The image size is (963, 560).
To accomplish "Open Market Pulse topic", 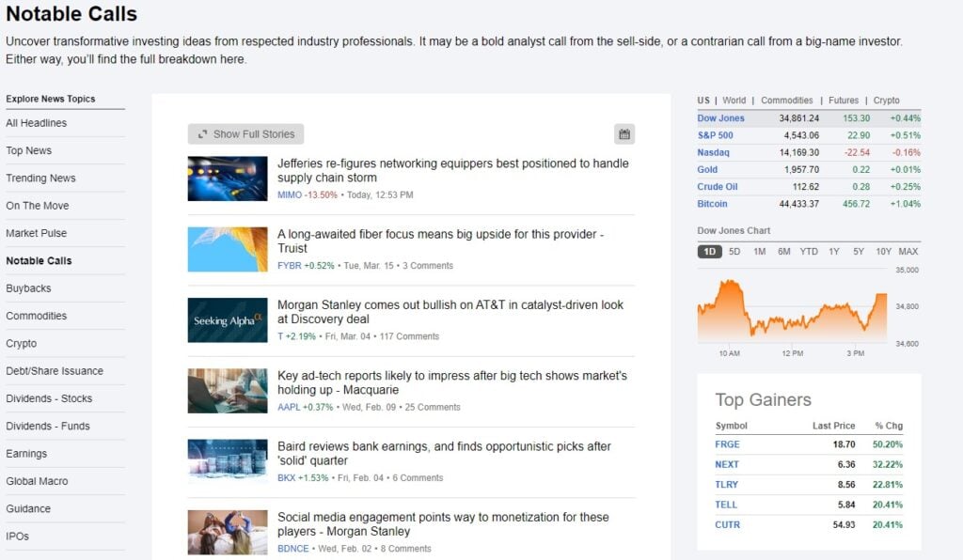I will pyautogui.click(x=37, y=233).
